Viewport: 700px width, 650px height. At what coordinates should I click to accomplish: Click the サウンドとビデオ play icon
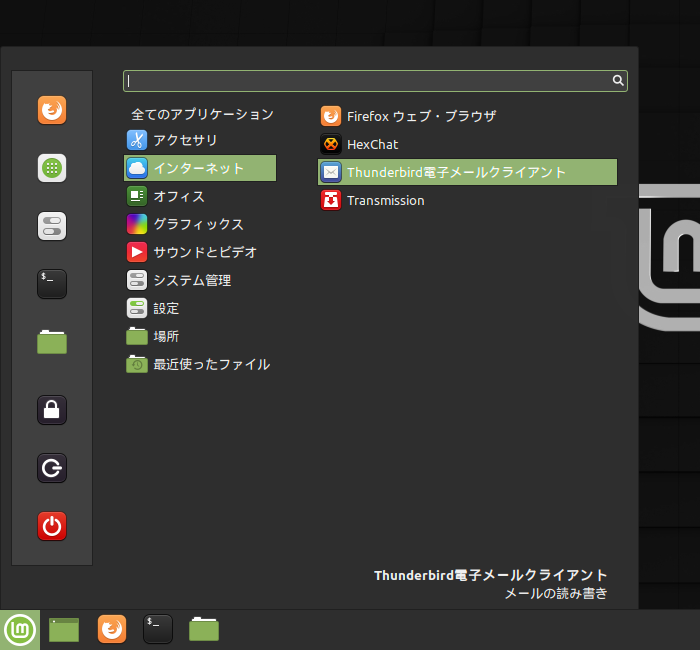click(137, 252)
